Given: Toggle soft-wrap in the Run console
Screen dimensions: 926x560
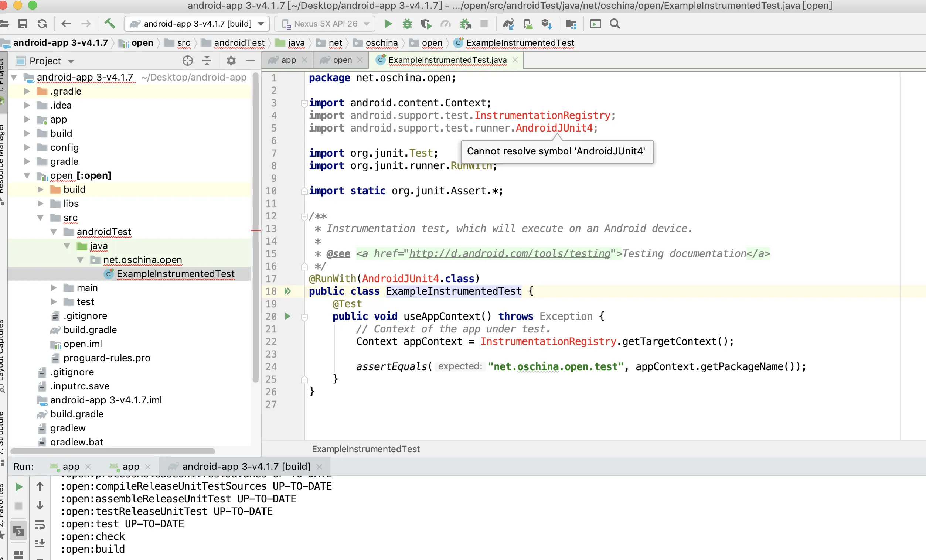Looking at the screenshot, I should point(40,524).
